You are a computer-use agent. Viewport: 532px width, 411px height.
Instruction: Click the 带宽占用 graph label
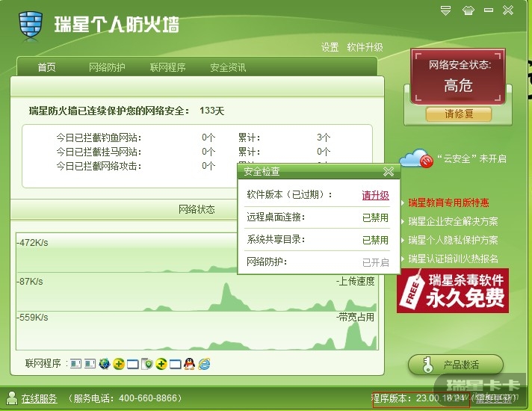point(356,317)
